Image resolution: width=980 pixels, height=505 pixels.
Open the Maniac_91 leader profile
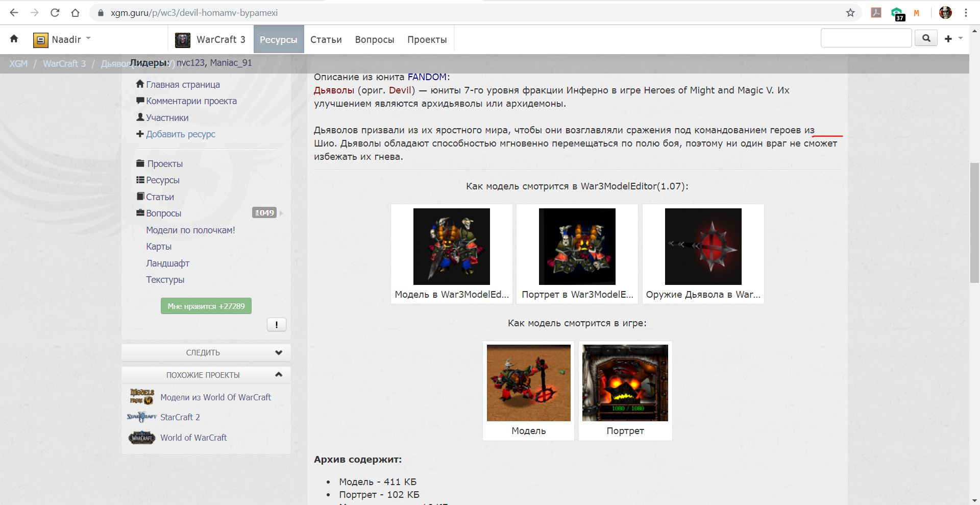[x=231, y=63]
